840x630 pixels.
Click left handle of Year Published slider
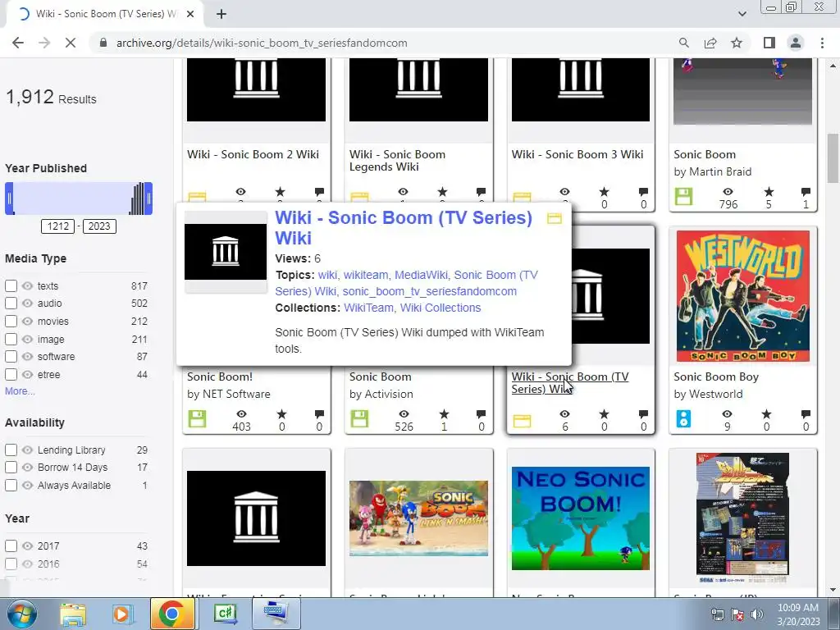click(9, 199)
